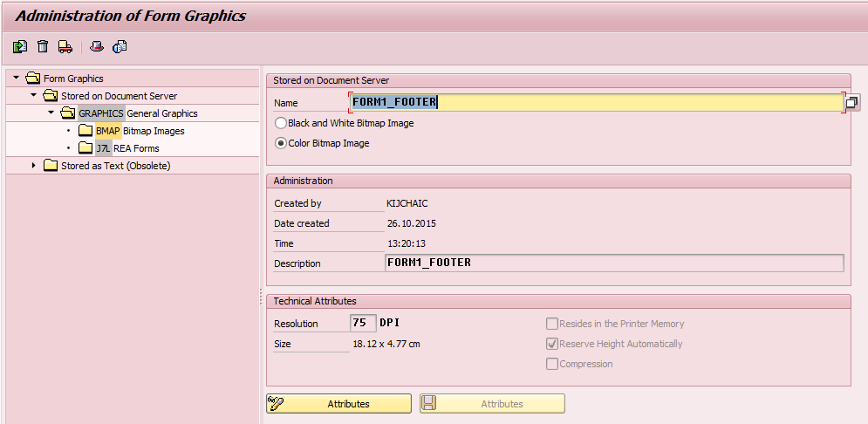This screenshot has width=868, height=424.
Task: Collapse the Form Graphics root node
Action: click(x=16, y=78)
